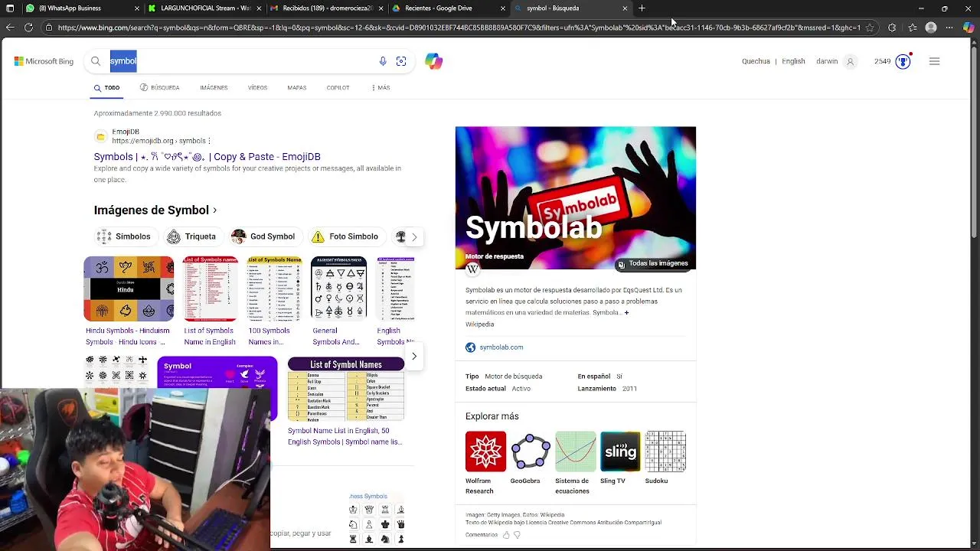Screen dimensions: 980x551
Task: Open Edge Copilot sidebar icon
Action: (x=969, y=28)
